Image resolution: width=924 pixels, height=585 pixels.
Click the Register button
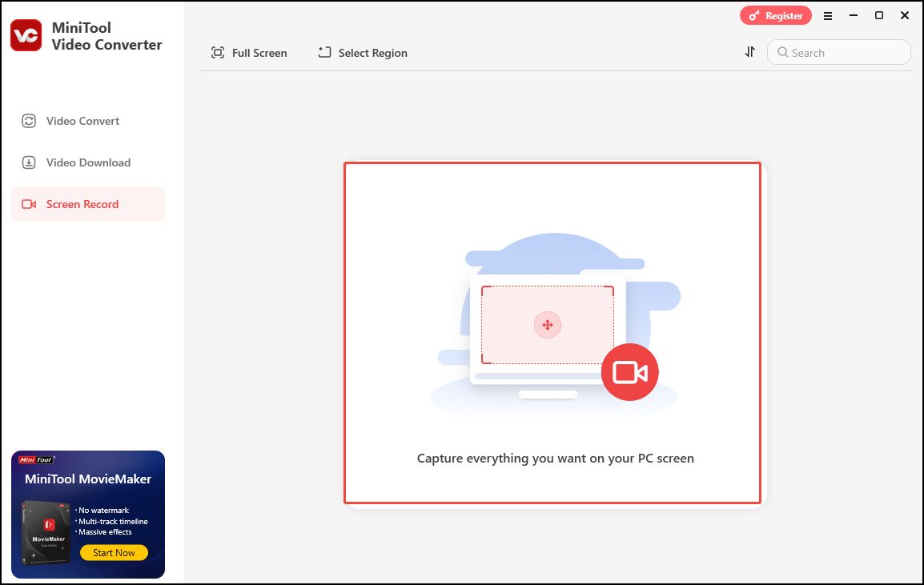(776, 16)
